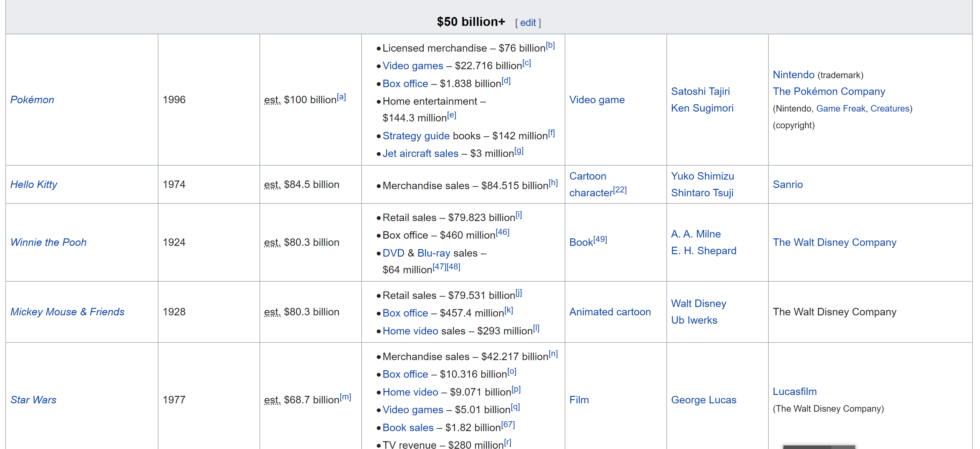Open the Winnie the Pooh franchise link
This screenshot has height=449, width=980.
pos(48,242)
